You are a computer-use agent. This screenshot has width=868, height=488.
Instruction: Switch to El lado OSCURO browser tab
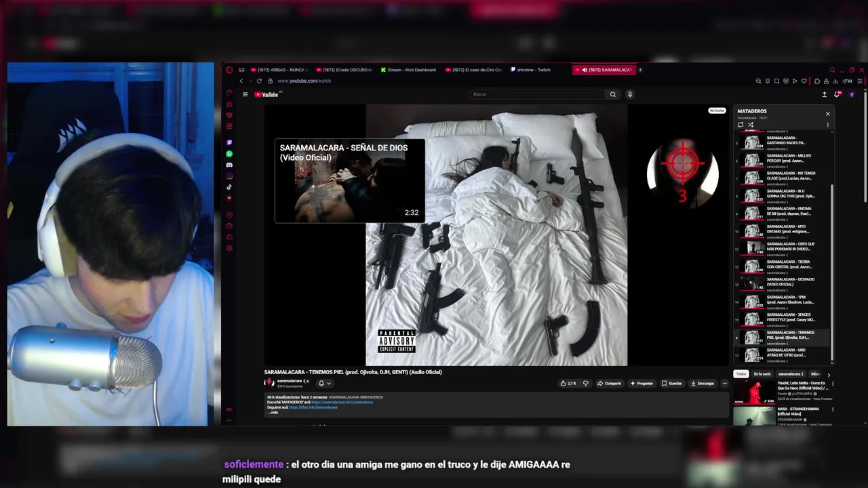[344, 70]
